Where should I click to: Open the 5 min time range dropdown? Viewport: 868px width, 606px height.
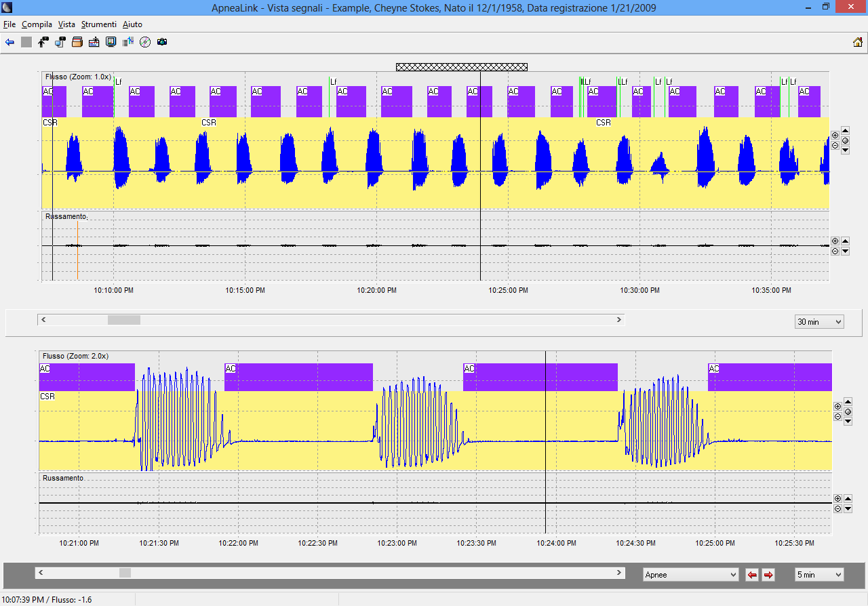point(819,575)
